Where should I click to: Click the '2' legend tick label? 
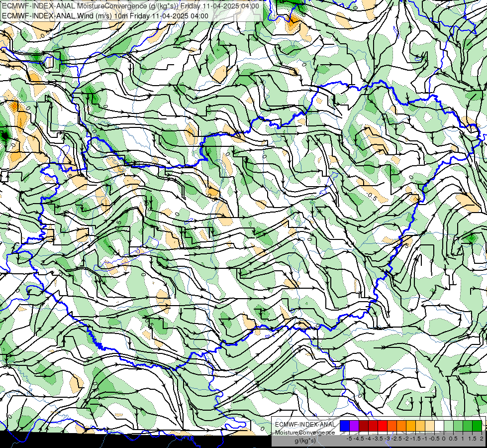[x=482, y=439]
